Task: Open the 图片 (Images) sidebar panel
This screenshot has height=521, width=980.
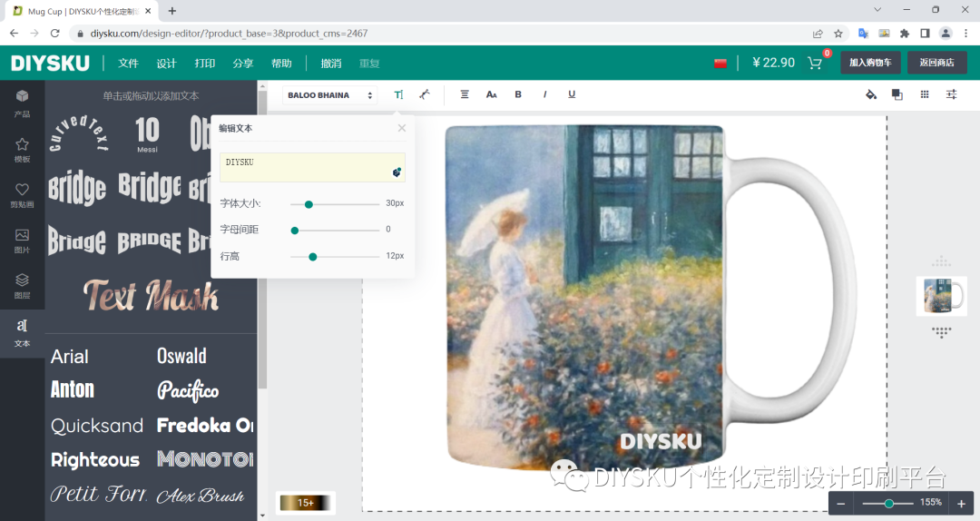Action: (x=22, y=241)
